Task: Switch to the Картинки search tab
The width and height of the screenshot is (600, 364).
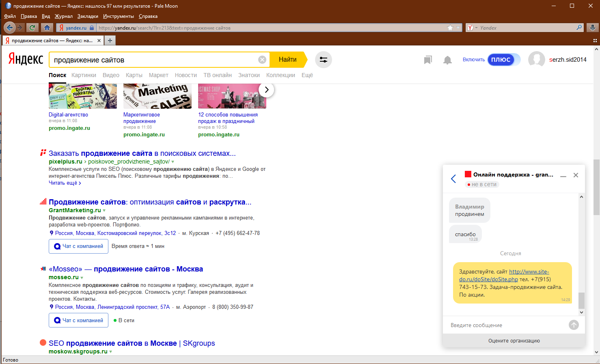Action: pos(84,75)
